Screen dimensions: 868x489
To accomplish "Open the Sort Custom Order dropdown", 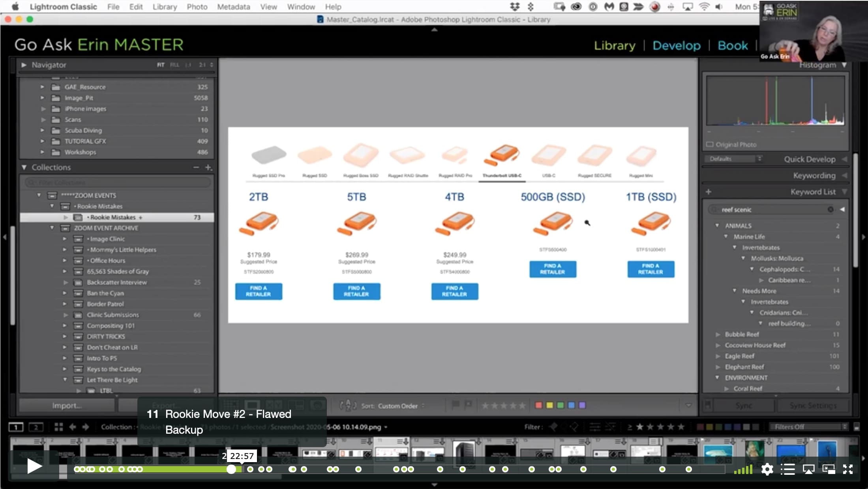I will (x=401, y=406).
